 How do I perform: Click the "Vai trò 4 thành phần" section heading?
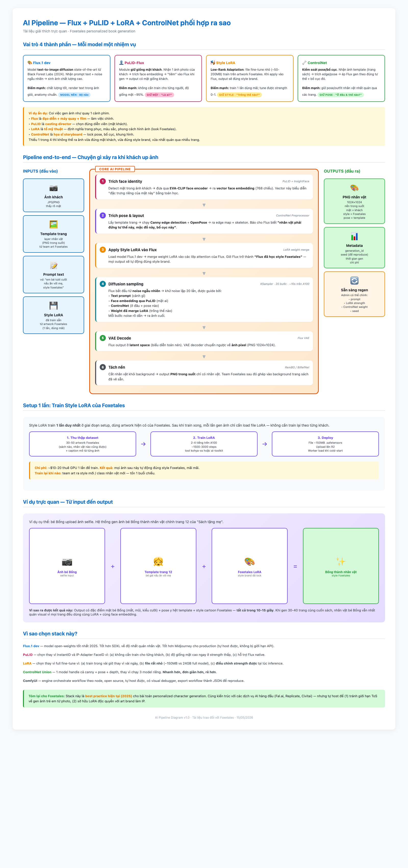click(x=80, y=44)
